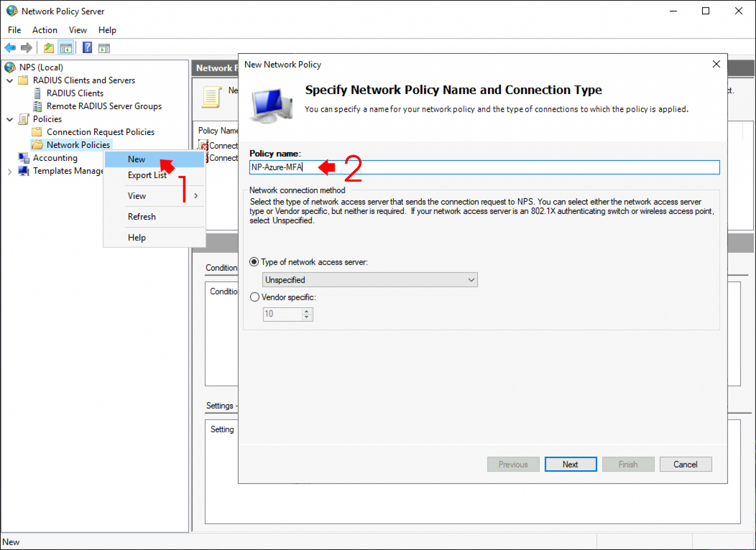Click the RADIUS Clients server icon
The width and height of the screenshot is (756, 550).
click(38, 93)
